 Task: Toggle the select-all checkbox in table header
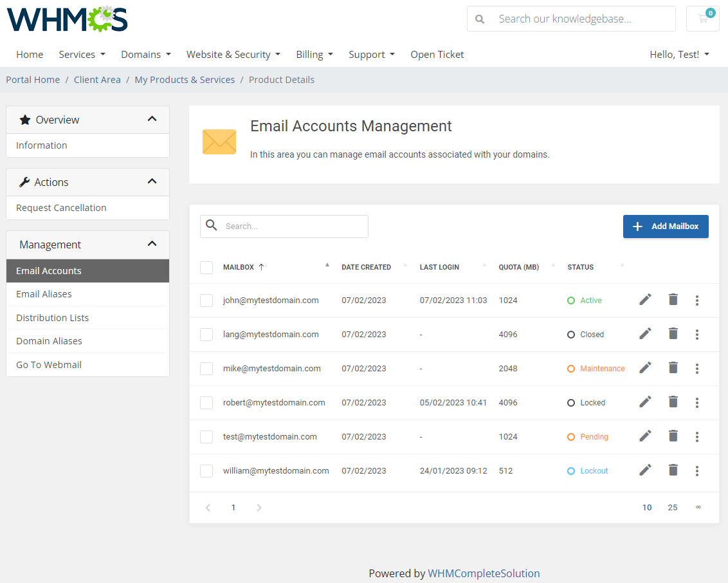pos(206,267)
